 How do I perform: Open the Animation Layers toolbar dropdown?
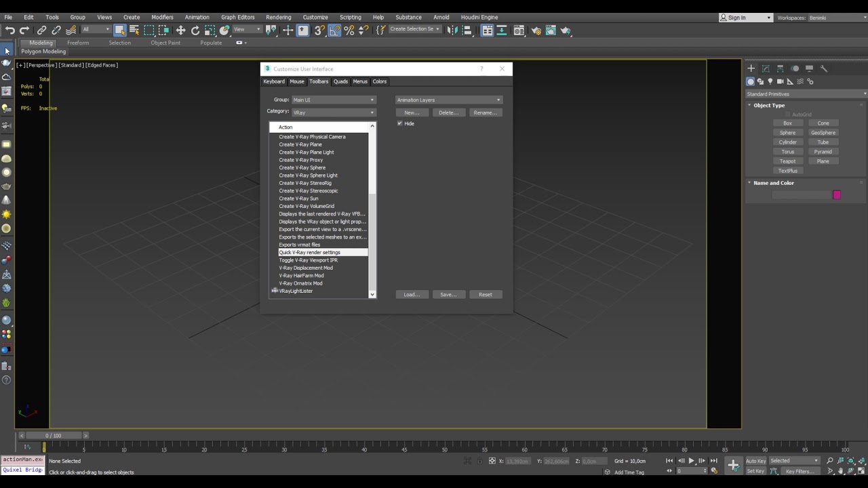click(x=449, y=100)
